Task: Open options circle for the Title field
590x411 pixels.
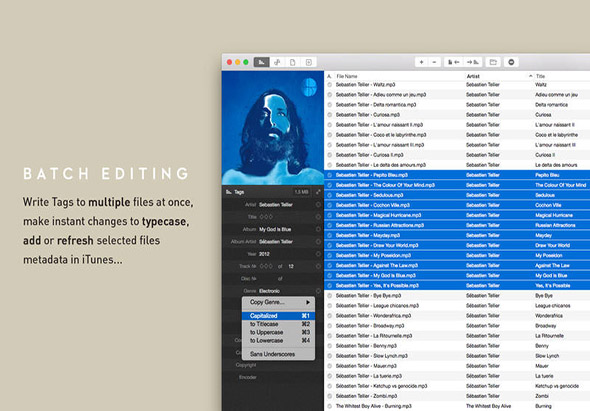Action: (x=318, y=217)
